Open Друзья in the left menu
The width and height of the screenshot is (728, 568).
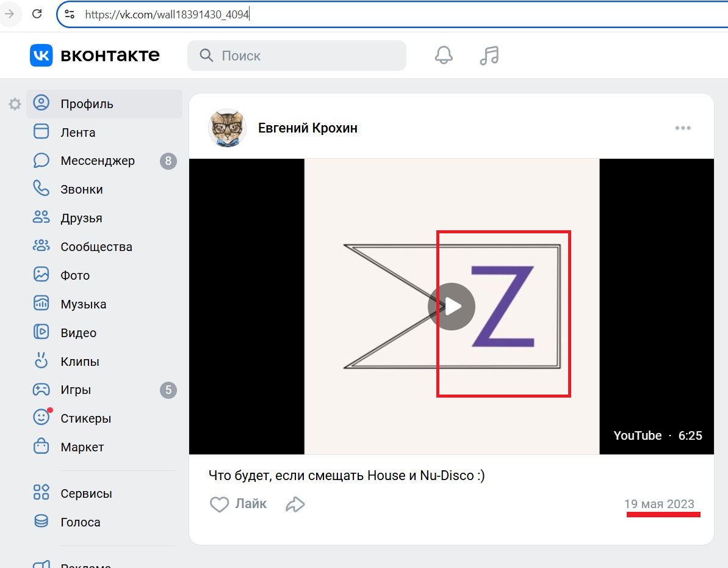[81, 218]
